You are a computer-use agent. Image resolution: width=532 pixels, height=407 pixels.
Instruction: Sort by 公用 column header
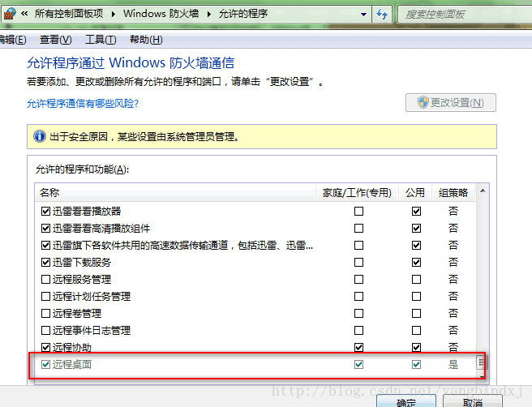point(415,193)
